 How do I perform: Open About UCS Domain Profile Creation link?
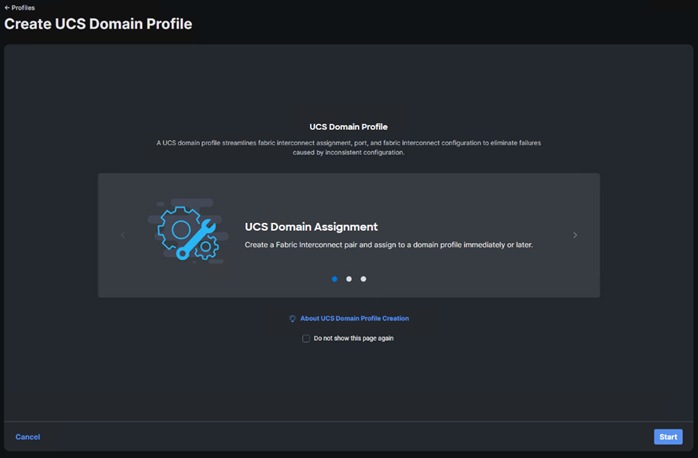[354, 319]
